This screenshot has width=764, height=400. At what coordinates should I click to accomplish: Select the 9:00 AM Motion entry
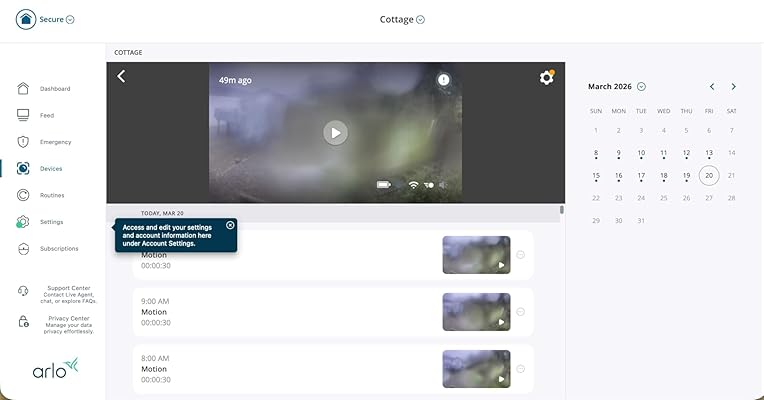(333, 312)
